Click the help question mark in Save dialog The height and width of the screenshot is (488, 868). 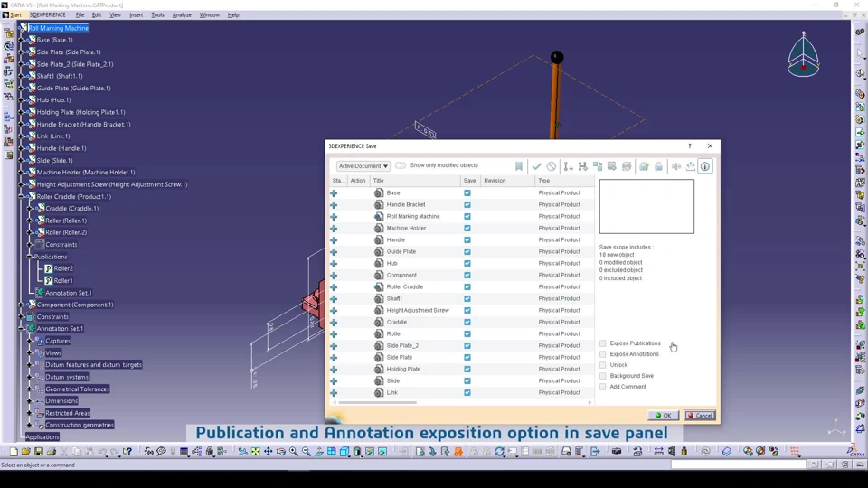(690, 146)
